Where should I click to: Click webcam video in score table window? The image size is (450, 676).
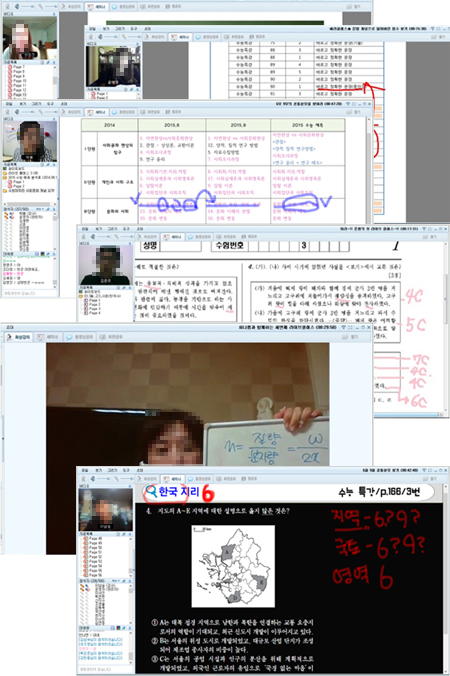tap(113, 66)
